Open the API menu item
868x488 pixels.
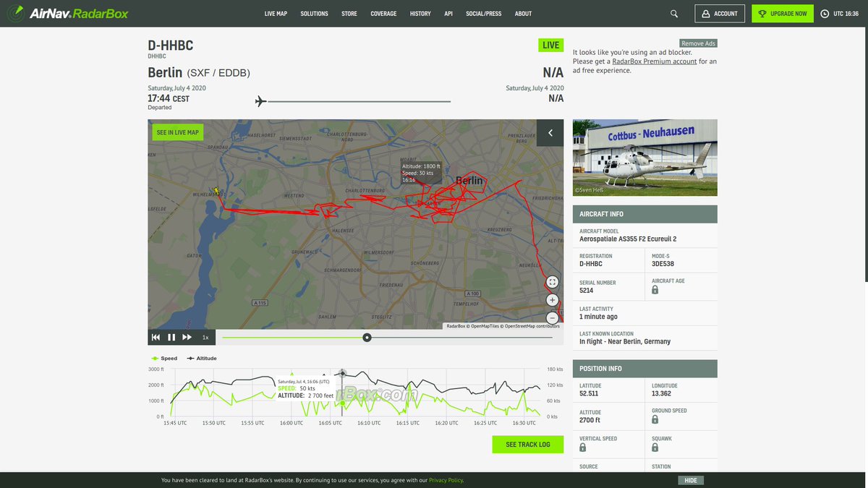pyautogui.click(x=448, y=14)
